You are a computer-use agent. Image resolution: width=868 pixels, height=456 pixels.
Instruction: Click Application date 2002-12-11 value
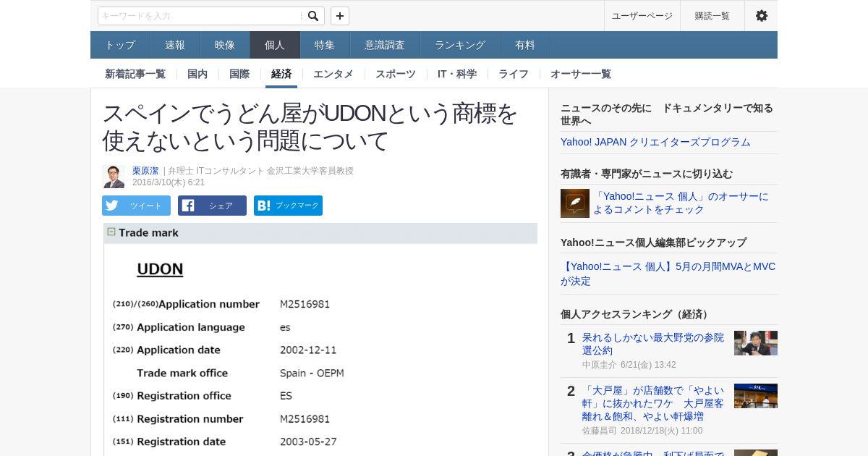coord(308,350)
